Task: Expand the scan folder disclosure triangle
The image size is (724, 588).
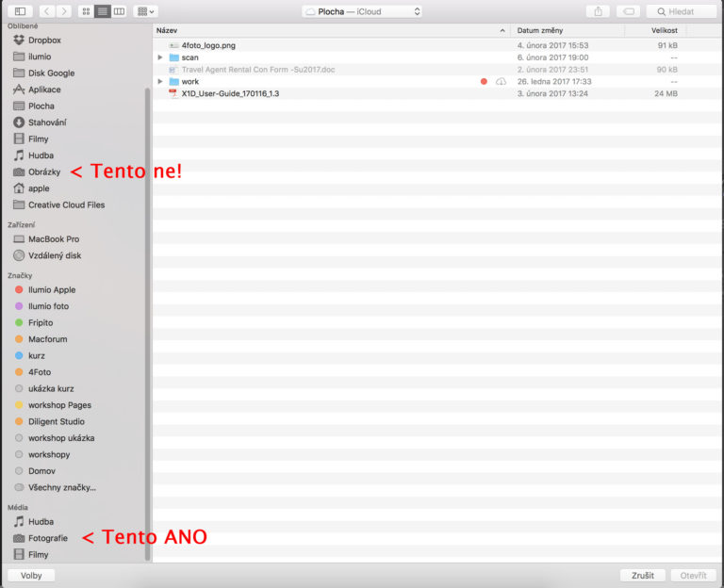Action: 161,57
